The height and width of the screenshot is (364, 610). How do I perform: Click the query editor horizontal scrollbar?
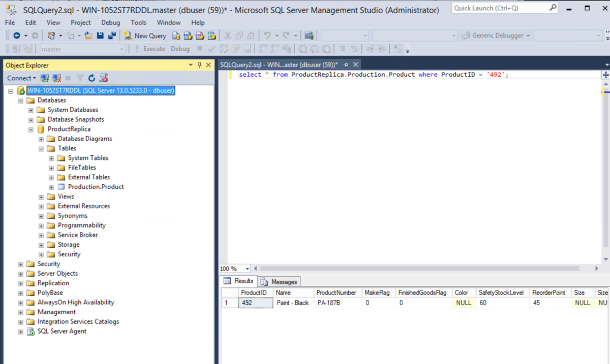419,269
